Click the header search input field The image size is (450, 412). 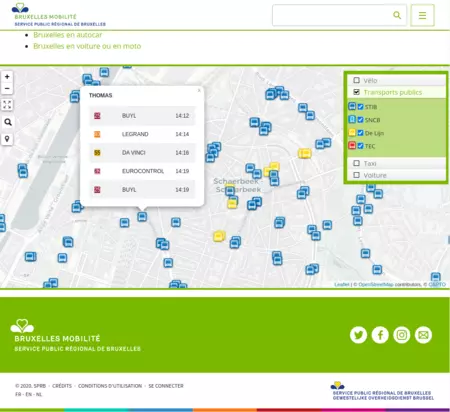coord(339,15)
